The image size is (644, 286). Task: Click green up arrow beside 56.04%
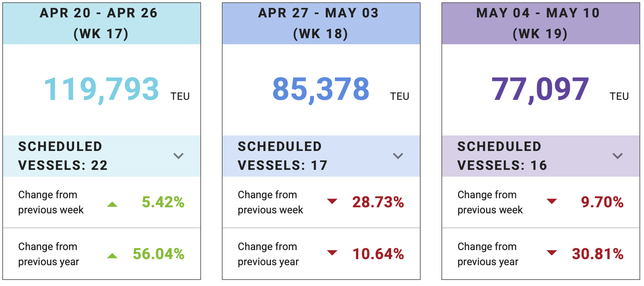pos(112,256)
